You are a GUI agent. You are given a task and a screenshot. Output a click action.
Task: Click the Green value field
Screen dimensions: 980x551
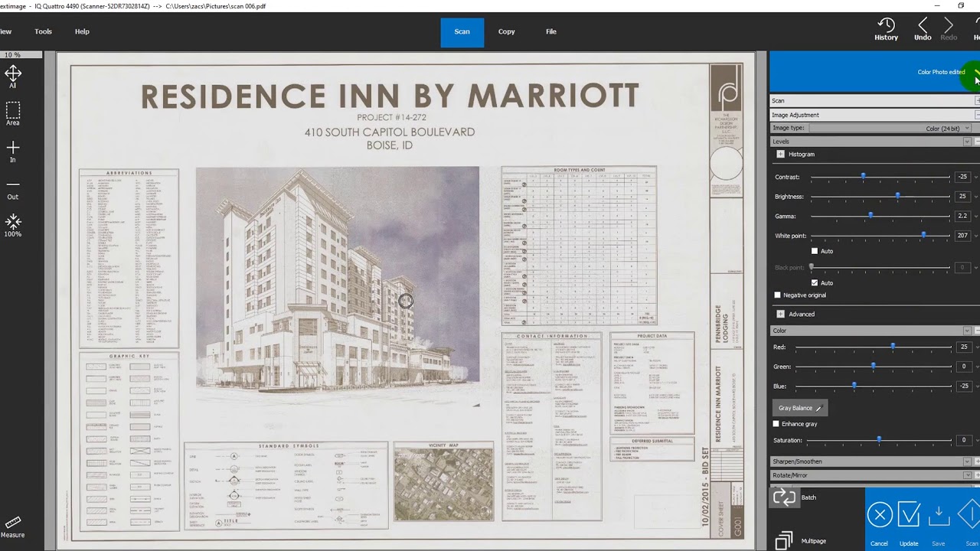tap(963, 367)
